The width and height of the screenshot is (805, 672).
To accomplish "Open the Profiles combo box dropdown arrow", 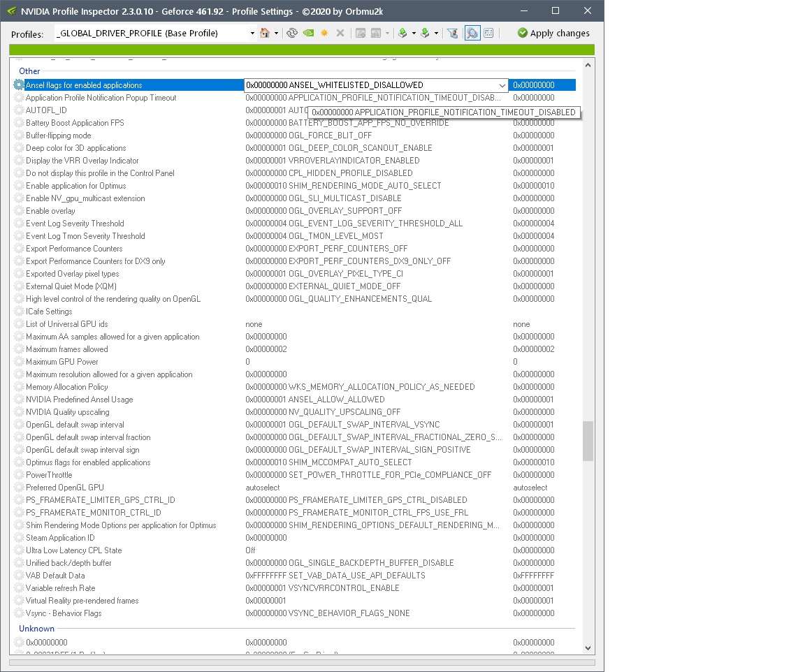I will pyautogui.click(x=252, y=34).
